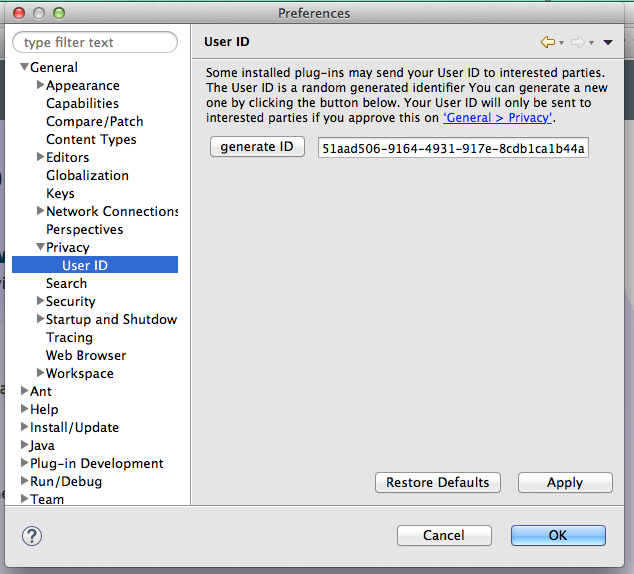Screen dimensions: 634x574
Task: Open the view menu triangle in header
Action: pyautogui.click(x=608, y=42)
